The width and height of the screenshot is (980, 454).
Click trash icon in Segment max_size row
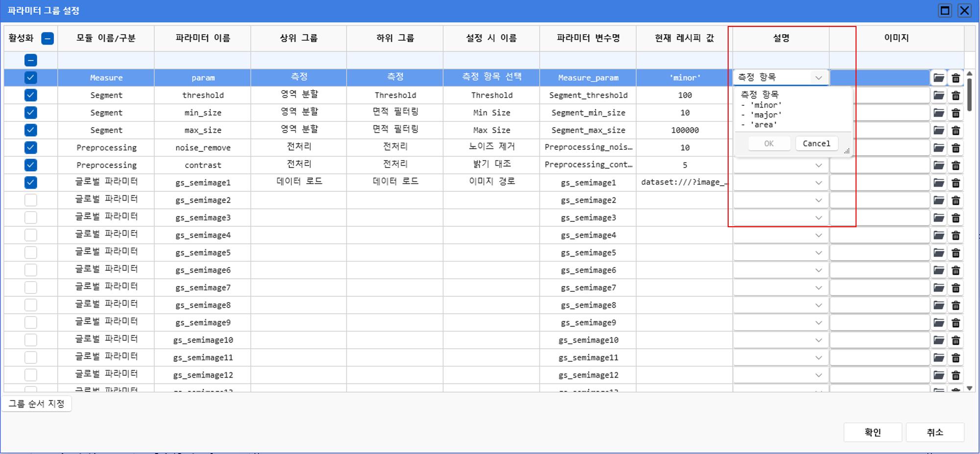tap(955, 131)
